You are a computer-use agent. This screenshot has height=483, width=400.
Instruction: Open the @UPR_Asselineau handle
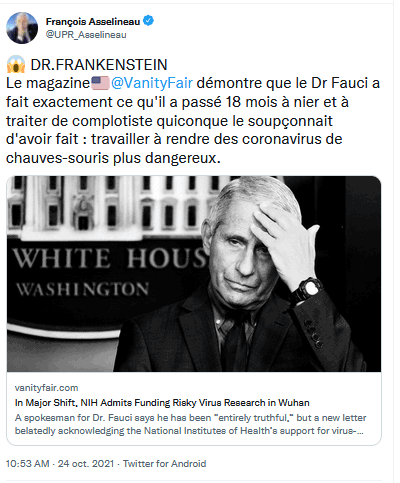pyautogui.click(x=86, y=35)
